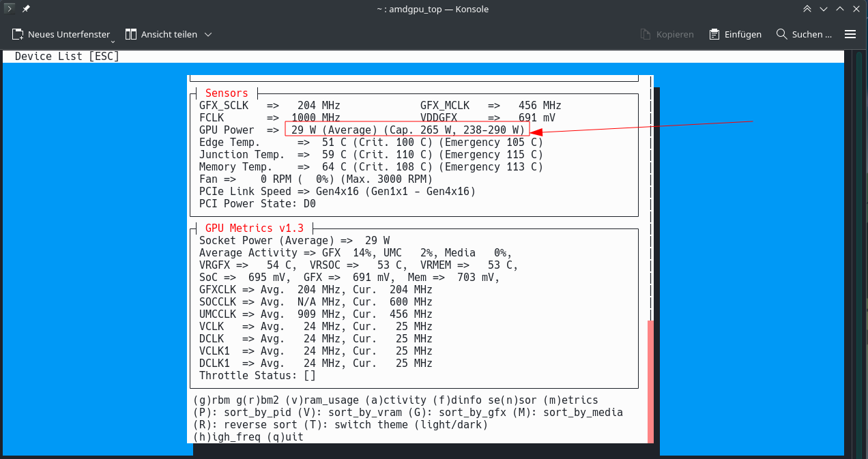Click the (q)uit option

coord(285,437)
